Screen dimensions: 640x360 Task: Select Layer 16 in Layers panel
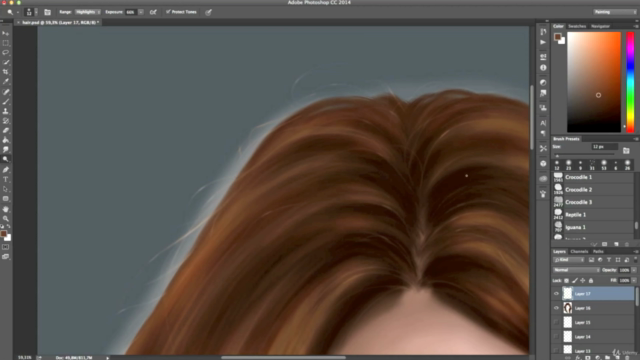click(x=593, y=308)
